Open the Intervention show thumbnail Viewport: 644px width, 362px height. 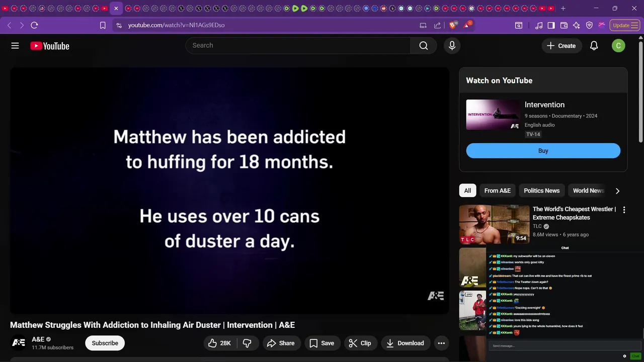[493, 115]
